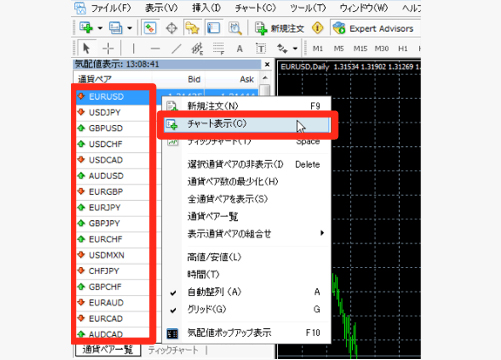501x360 pixels.
Task: Open Expert Advisors in toolbar
Action: click(x=373, y=28)
